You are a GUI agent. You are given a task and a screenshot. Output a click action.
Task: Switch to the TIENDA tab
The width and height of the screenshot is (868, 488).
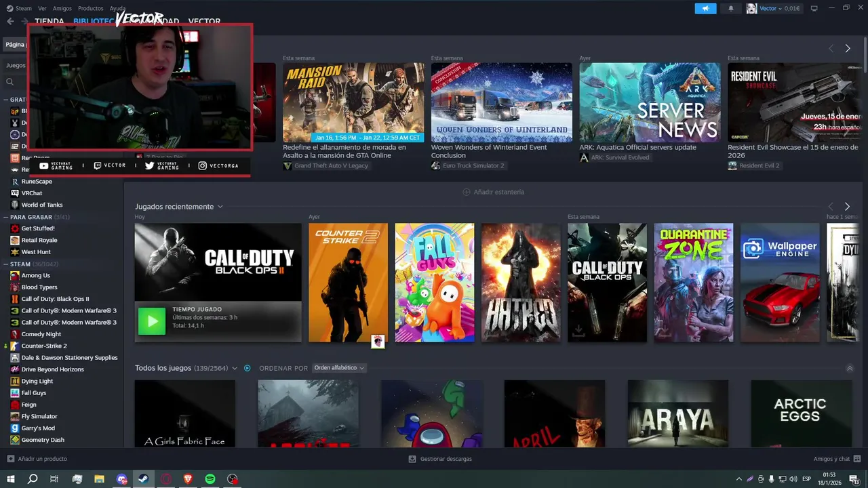[x=50, y=21]
